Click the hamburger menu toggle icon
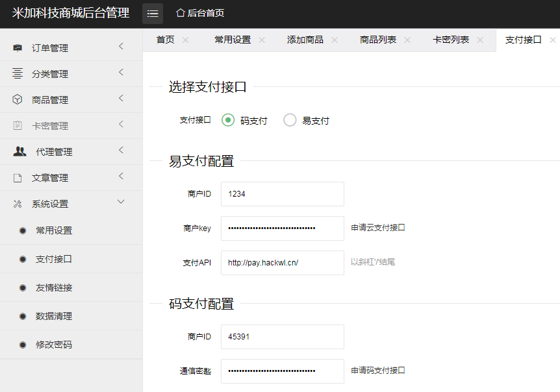 pyautogui.click(x=153, y=14)
